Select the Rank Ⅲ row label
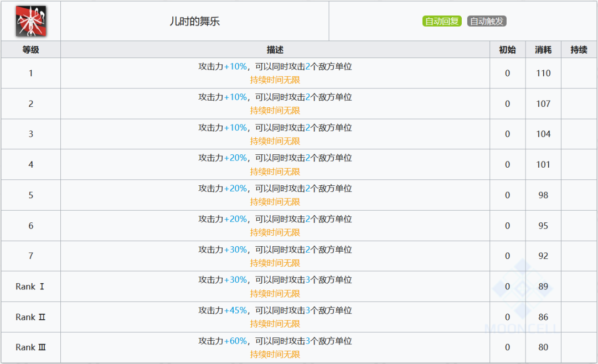598x364 pixels. pos(31,347)
